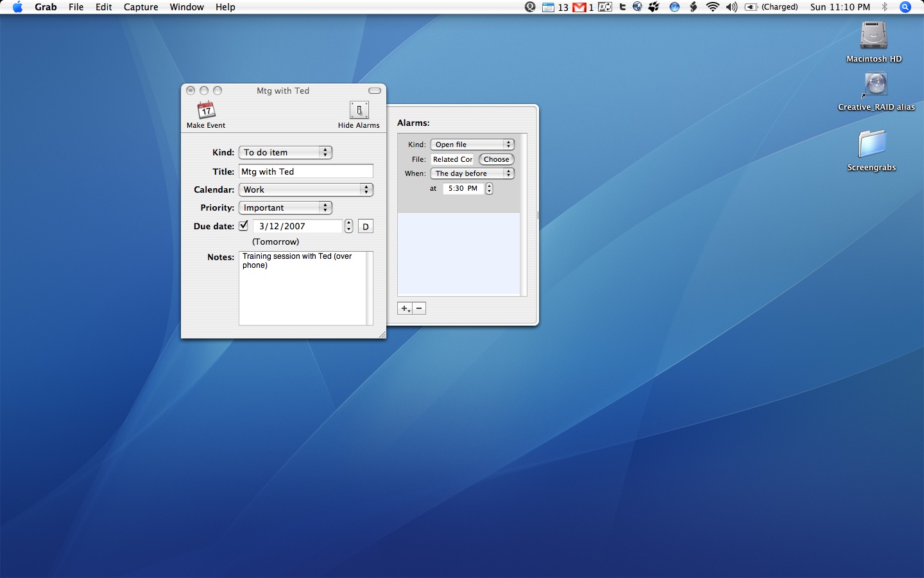
Task: Click the Creative_RAID alias icon
Action: tap(875, 85)
